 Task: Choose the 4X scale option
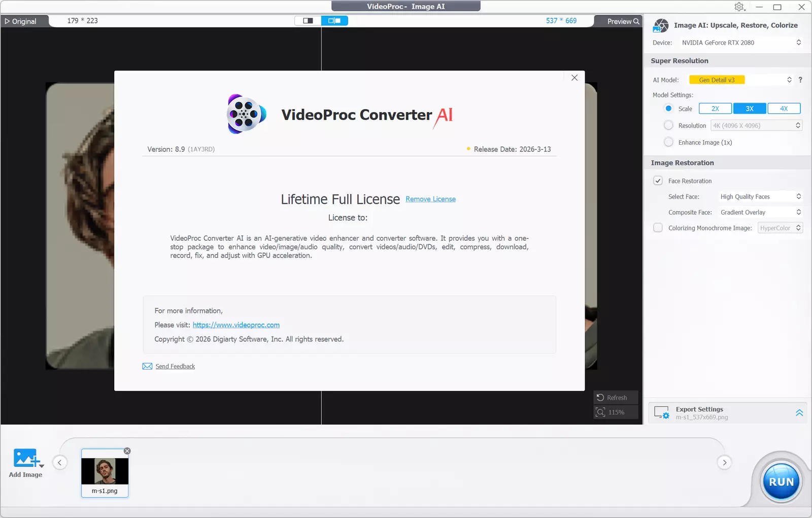point(784,109)
